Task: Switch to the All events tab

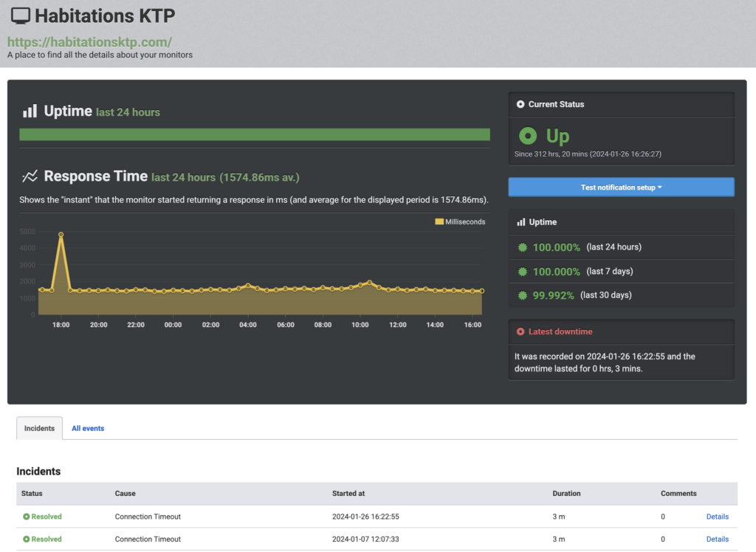Action: tap(88, 428)
